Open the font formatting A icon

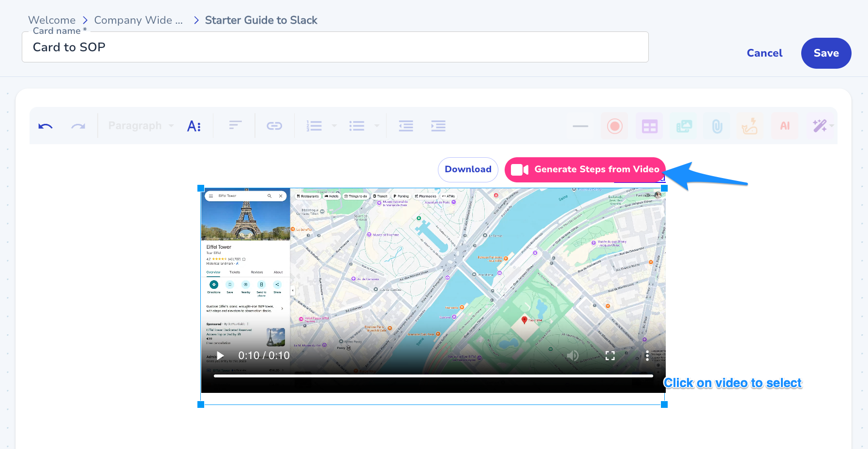[194, 126]
